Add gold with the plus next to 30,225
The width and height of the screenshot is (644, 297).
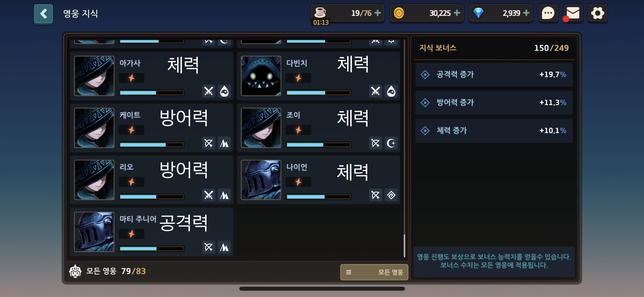457,13
